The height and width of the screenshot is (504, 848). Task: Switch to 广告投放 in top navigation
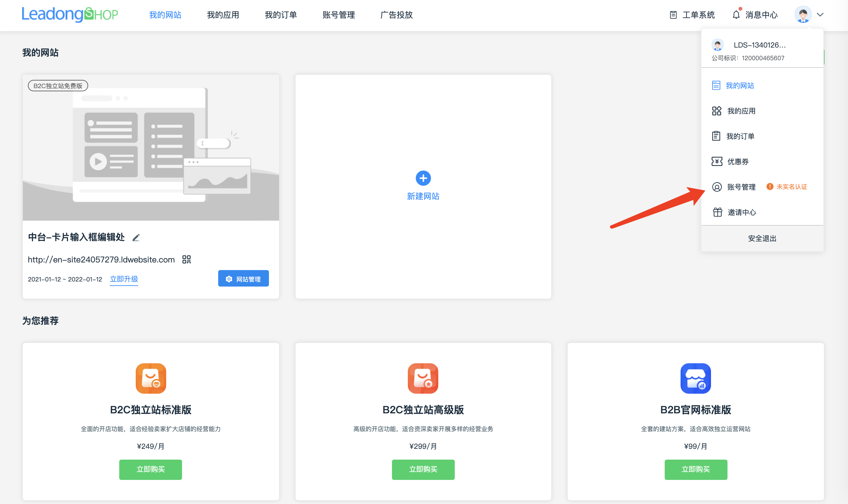(396, 15)
